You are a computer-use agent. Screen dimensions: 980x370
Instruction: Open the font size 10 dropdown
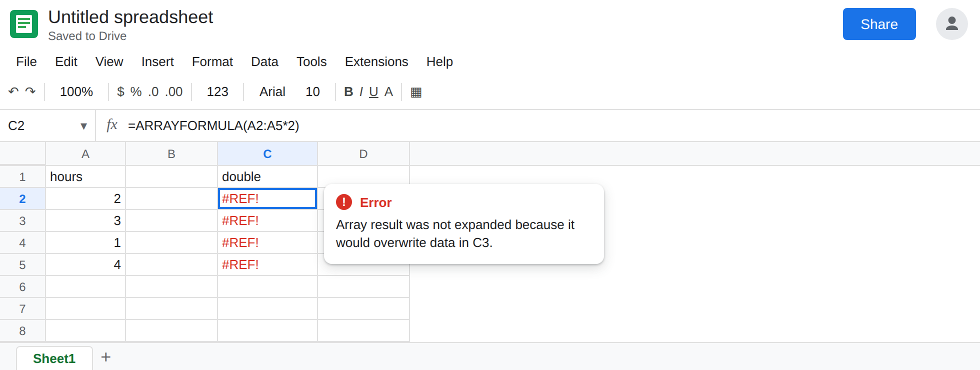coord(312,92)
